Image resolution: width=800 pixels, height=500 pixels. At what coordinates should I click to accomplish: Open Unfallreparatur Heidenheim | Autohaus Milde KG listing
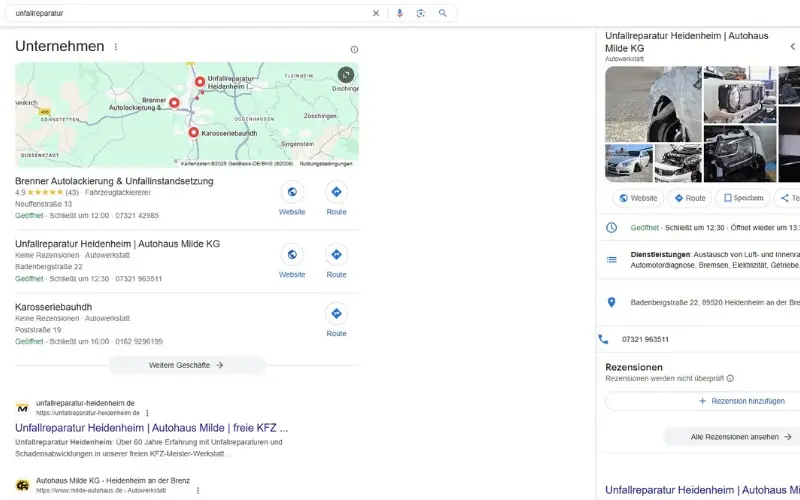click(117, 244)
